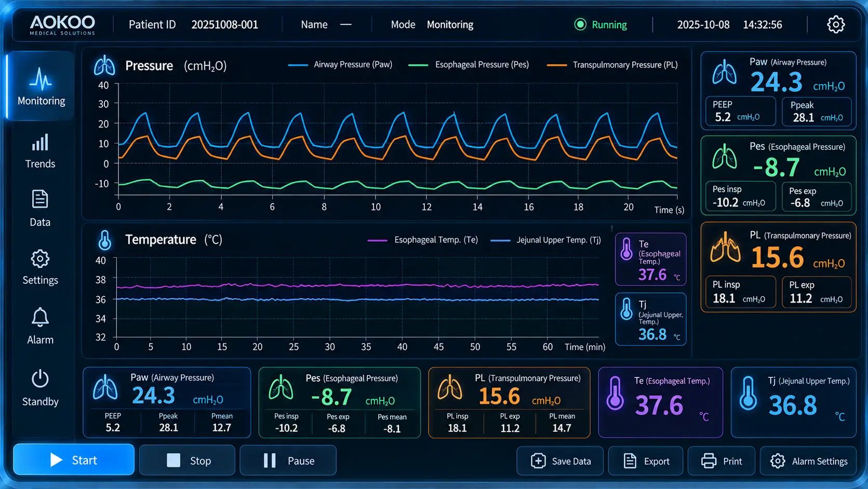The height and width of the screenshot is (489, 868).
Task: Click the thermometer icon beside Temperature chart title
Action: 104,240
